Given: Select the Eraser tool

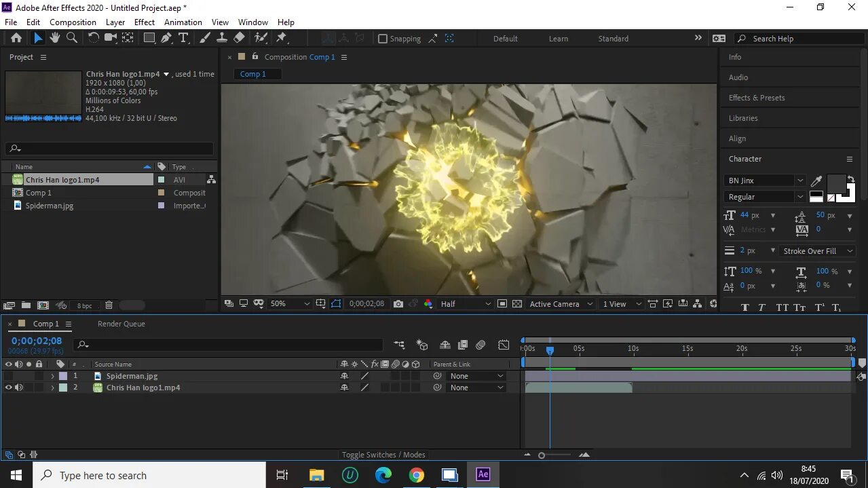Looking at the screenshot, I should click(239, 38).
